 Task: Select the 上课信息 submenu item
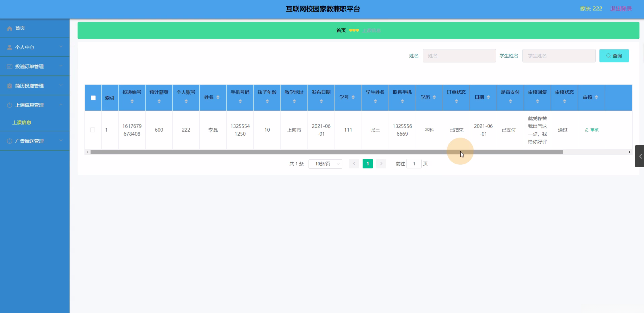[22, 123]
